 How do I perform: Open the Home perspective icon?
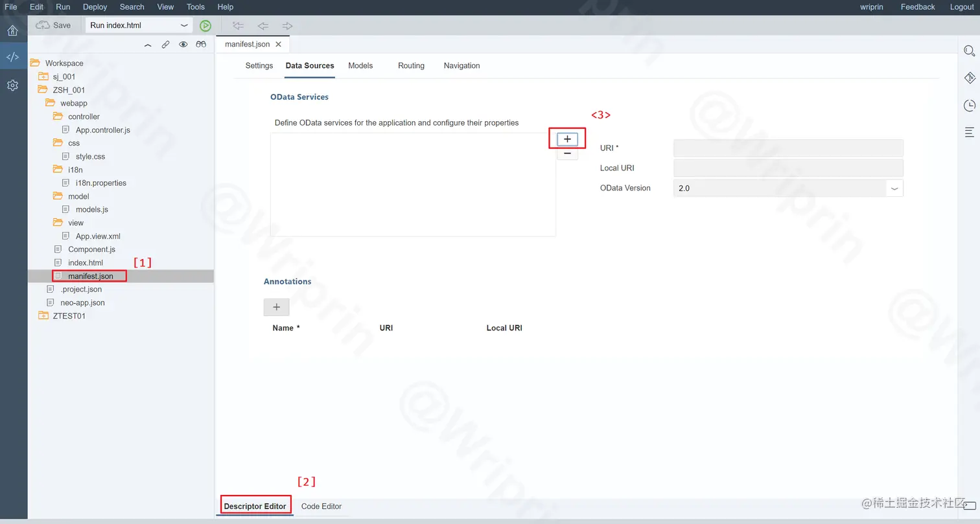point(12,30)
